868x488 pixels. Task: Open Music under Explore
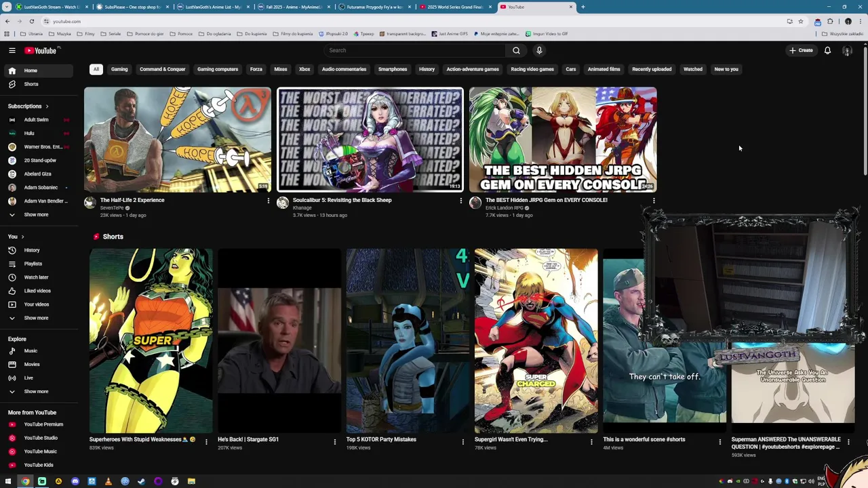tap(39, 351)
